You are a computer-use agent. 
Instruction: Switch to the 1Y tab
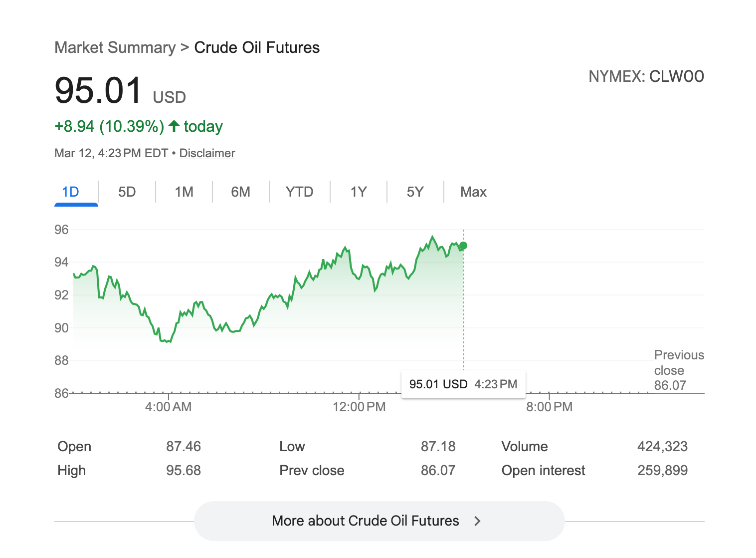coord(358,192)
